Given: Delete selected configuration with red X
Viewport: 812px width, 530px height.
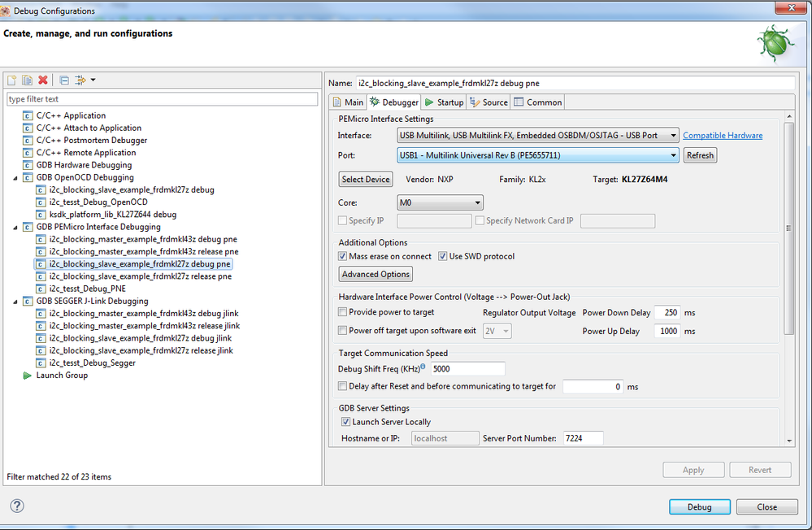Looking at the screenshot, I should [43, 80].
